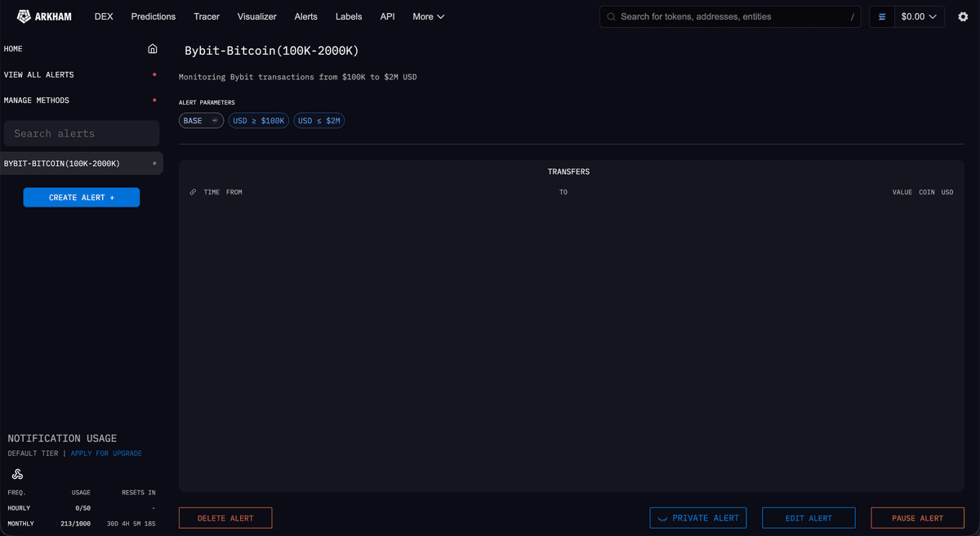Screen dimensions: 980x536
Task: Open the DEX page
Action: (104, 16)
